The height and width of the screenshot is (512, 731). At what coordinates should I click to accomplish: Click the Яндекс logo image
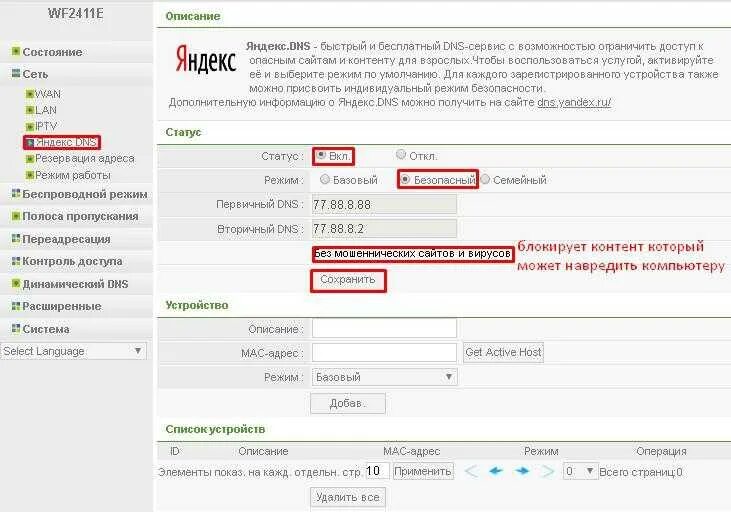click(206, 61)
